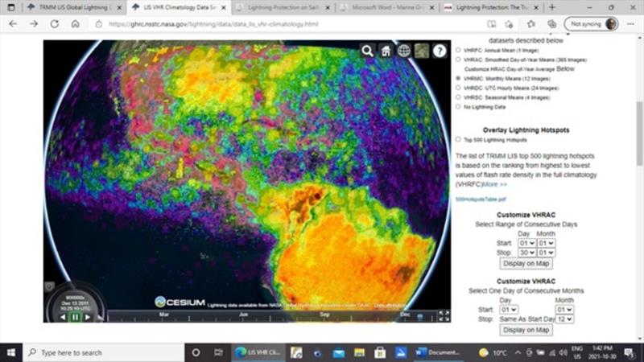Image resolution: width=644 pixels, height=362 pixels.
Task: Switch to TRMM LIS Global Lightning tab
Action: coord(74,7)
